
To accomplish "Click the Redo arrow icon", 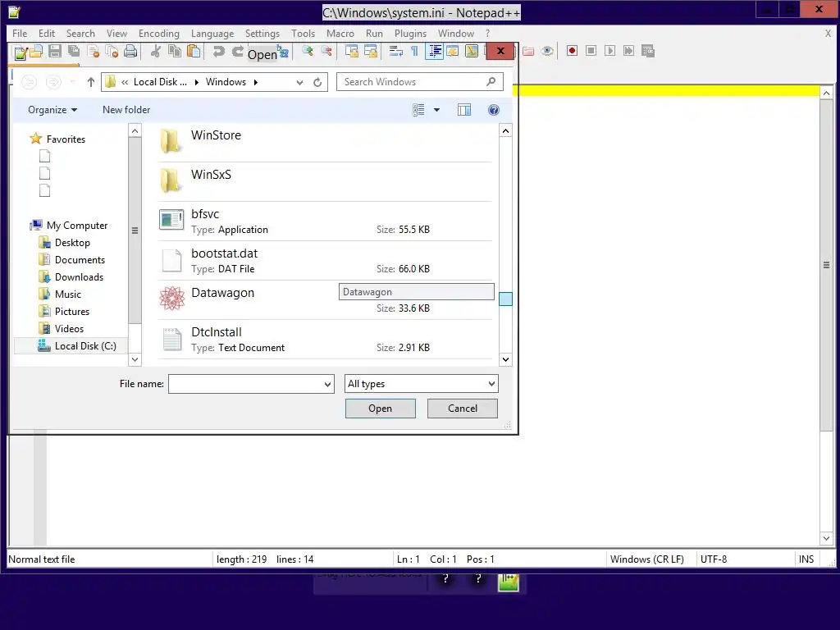I will coord(237,52).
